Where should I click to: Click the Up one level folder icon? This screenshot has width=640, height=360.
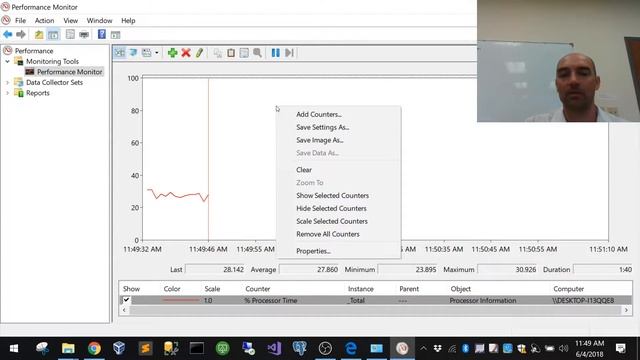coord(39,35)
